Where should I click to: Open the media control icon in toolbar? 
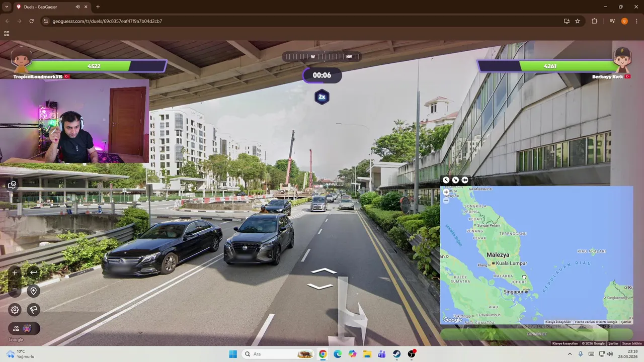coord(612,21)
